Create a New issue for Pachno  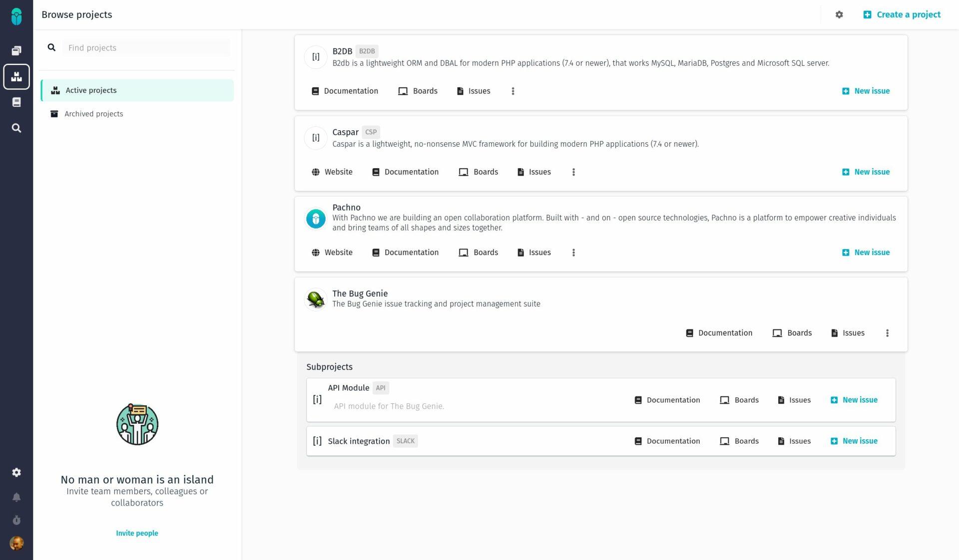click(x=866, y=252)
